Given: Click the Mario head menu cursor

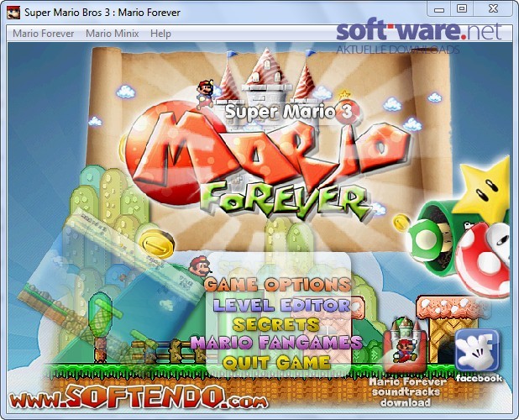Looking at the screenshot, I should click(x=200, y=266).
